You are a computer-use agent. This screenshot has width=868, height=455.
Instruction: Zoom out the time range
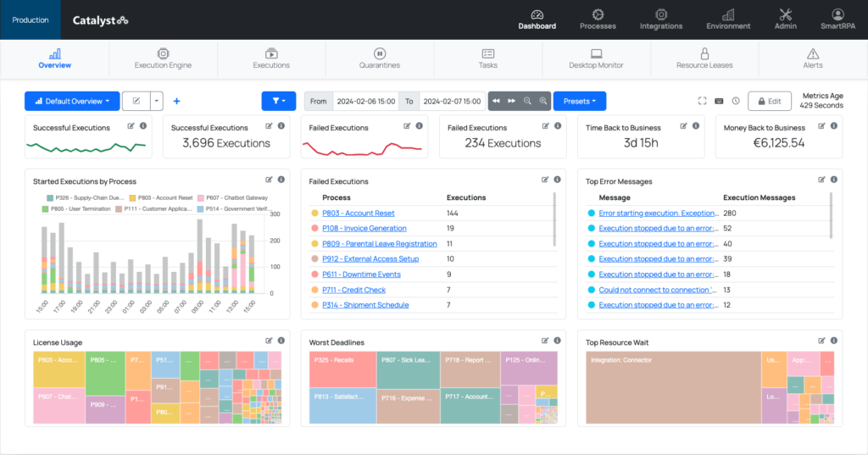(527, 101)
